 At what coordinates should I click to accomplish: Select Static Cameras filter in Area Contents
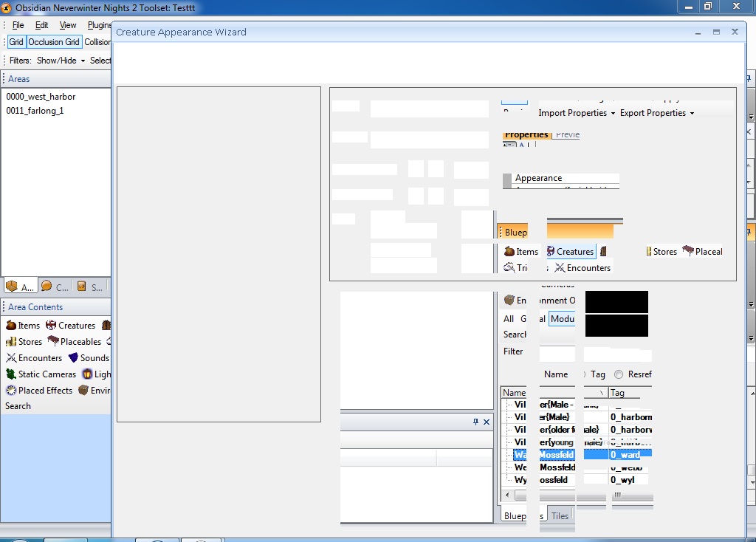coord(41,374)
